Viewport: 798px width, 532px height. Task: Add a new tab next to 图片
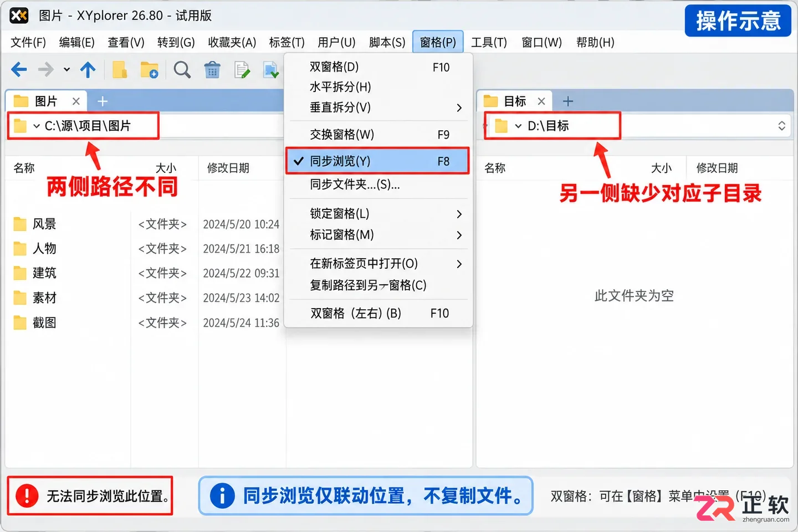(103, 101)
